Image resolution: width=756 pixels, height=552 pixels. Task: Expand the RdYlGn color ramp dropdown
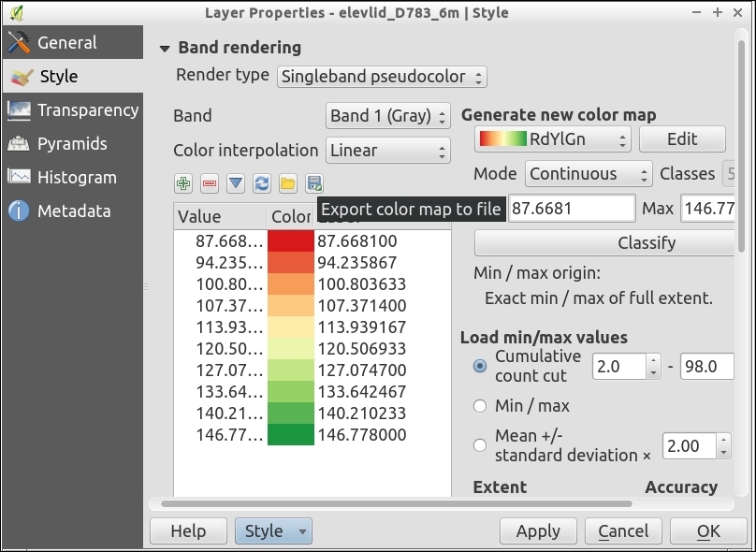pyautogui.click(x=552, y=139)
